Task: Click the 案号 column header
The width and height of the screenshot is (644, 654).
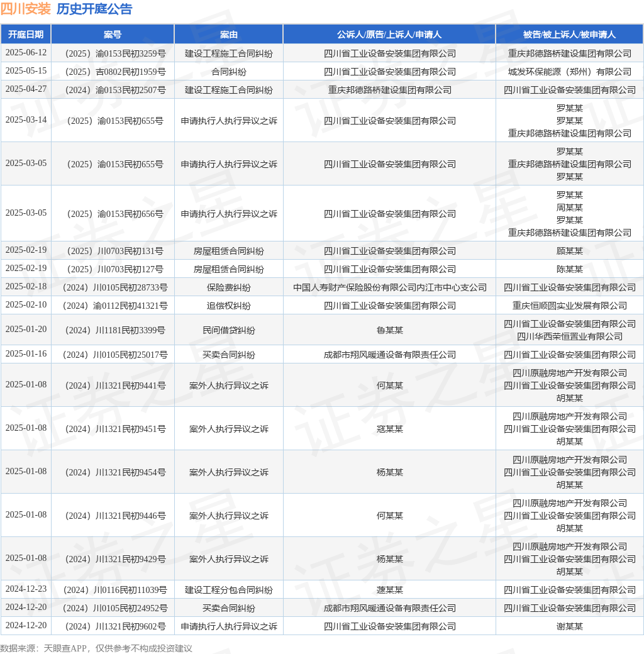Action: click(x=113, y=35)
